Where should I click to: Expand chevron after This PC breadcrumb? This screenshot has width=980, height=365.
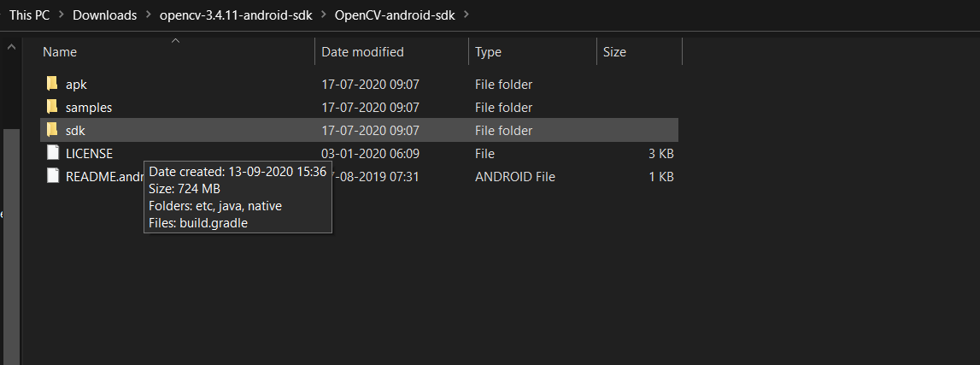[62, 15]
